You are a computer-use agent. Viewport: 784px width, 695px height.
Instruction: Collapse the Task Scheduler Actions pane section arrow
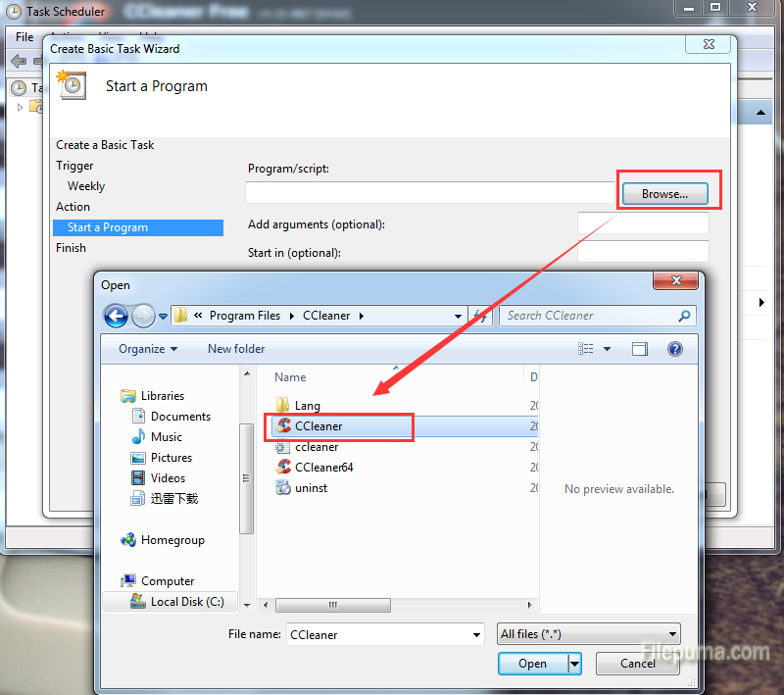(x=760, y=113)
